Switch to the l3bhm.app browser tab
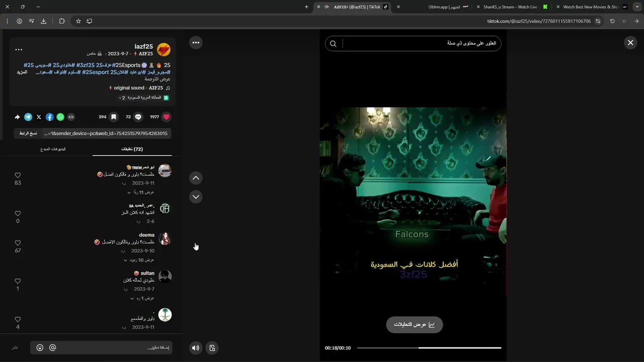The height and width of the screenshot is (362, 644). pos(438,7)
